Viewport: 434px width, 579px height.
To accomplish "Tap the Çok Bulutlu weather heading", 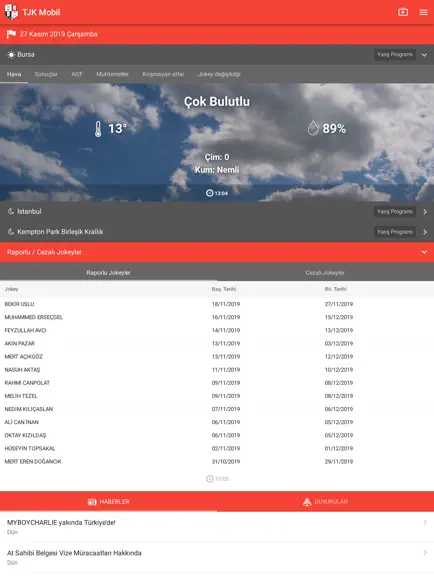I will pyautogui.click(x=217, y=102).
